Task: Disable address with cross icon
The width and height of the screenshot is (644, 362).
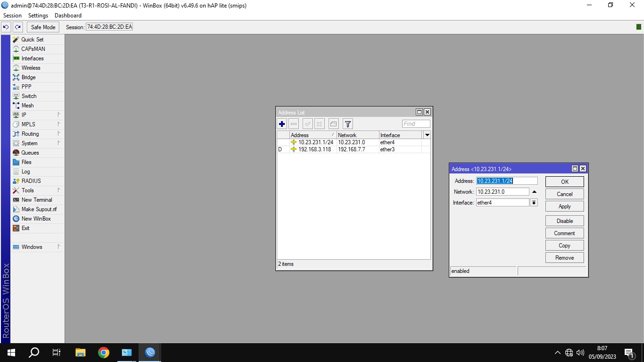Action: (319, 124)
